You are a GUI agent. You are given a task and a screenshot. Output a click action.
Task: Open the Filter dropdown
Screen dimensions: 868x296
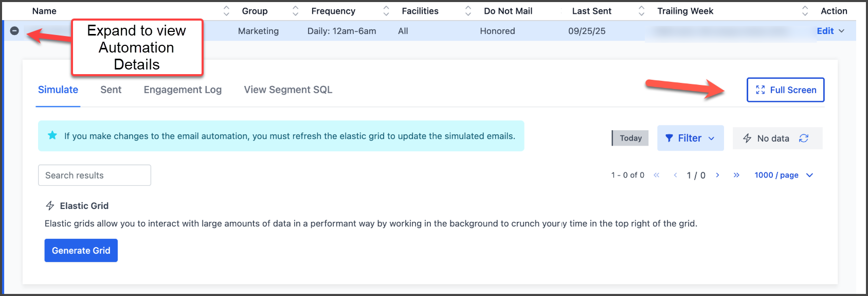point(690,138)
